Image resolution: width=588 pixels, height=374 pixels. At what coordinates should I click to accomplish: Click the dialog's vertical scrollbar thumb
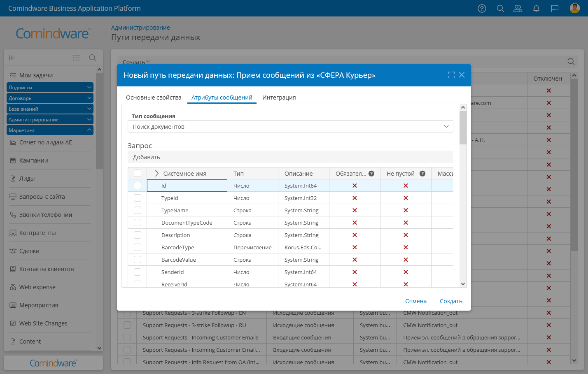click(x=463, y=128)
